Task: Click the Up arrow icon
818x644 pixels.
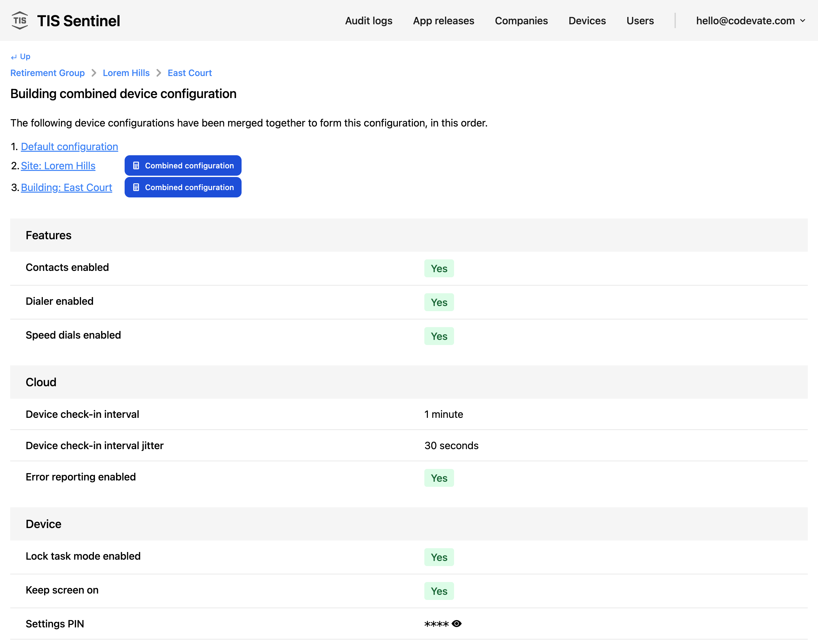Action: click(x=14, y=57)
